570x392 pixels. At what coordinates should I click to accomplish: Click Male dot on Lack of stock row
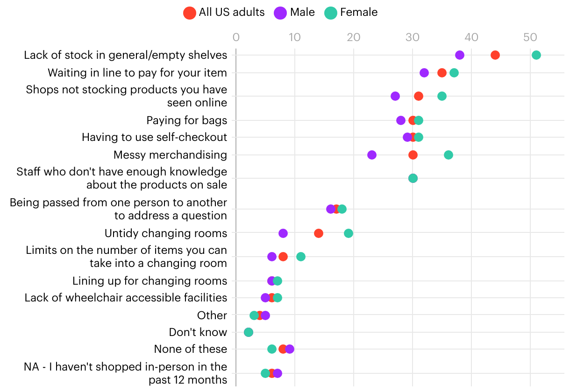click(460, 55)
